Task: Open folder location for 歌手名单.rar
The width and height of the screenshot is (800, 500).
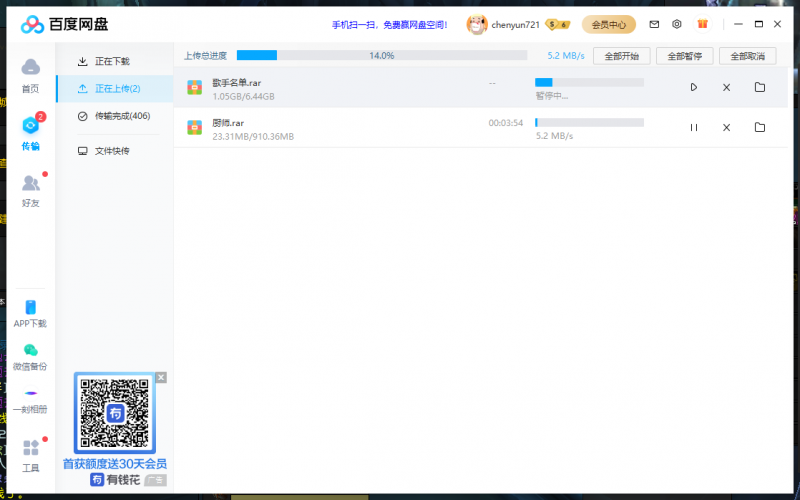Action: (x=760, y=88)
